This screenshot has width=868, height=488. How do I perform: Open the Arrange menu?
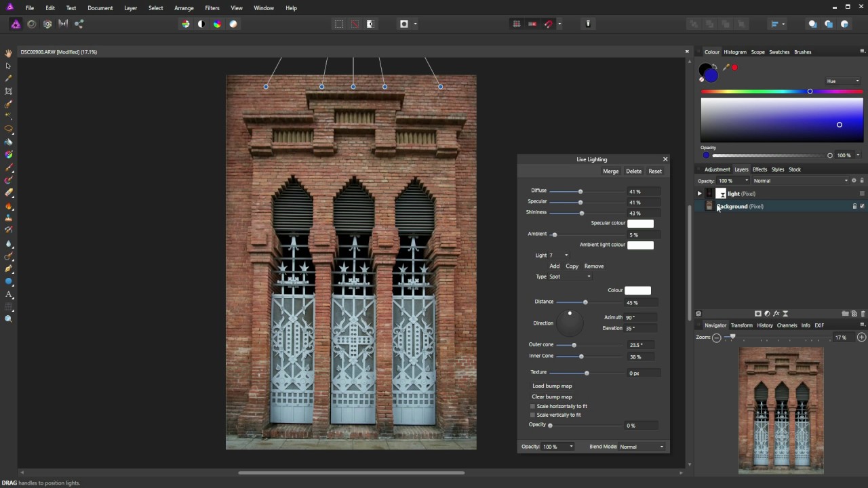(184, 8)
